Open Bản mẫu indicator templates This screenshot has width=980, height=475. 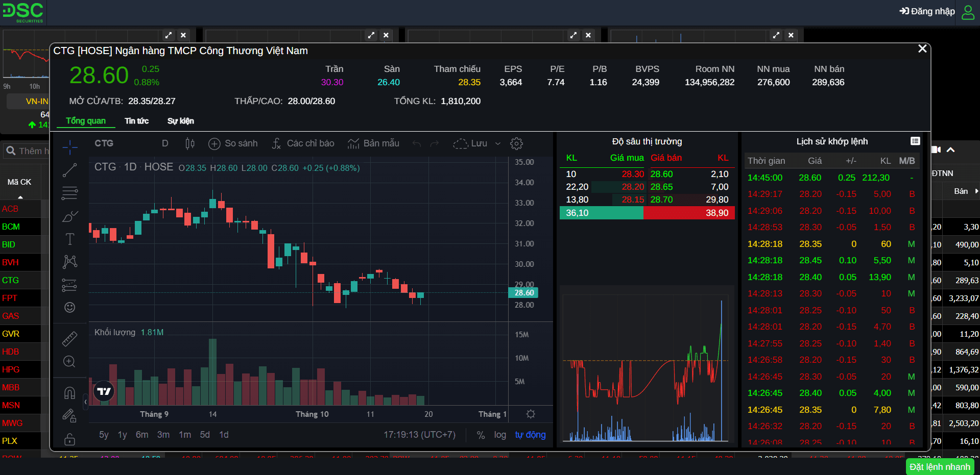pyautogui.click(x=374, y=143)
